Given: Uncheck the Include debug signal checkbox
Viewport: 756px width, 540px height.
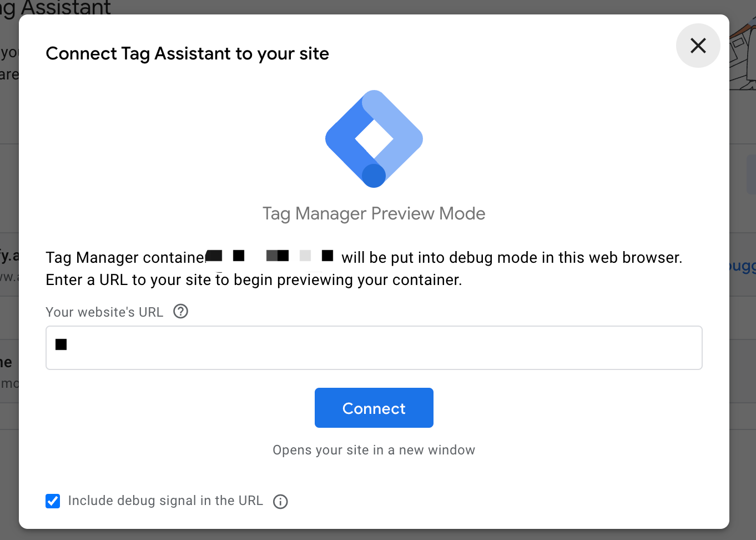Looking at the screenshot, I should click(53, 501).
